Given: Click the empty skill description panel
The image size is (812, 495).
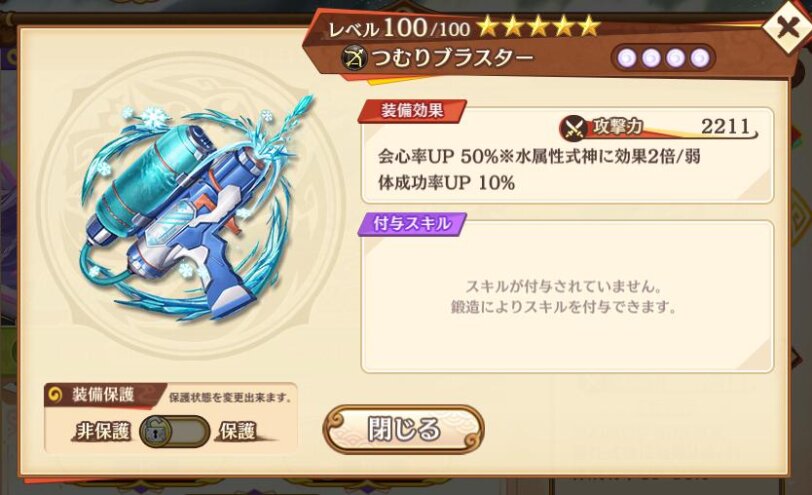Looking at the screenshot, I should (567, 296).
